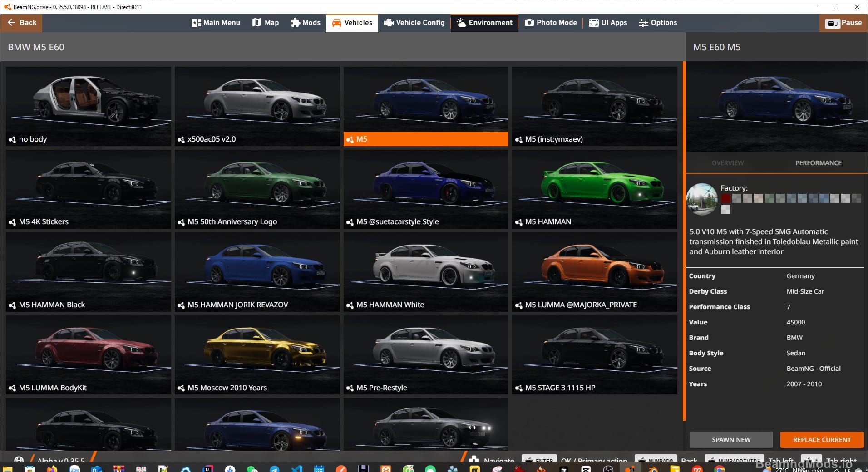Open the Options menu
This screenshot has height=472, width=868.
(x=658, y=23)
